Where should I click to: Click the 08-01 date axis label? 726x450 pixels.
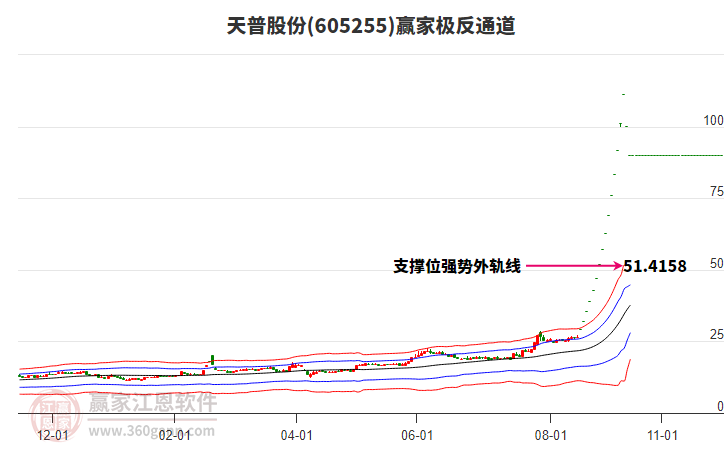click(x=551, y=435)
